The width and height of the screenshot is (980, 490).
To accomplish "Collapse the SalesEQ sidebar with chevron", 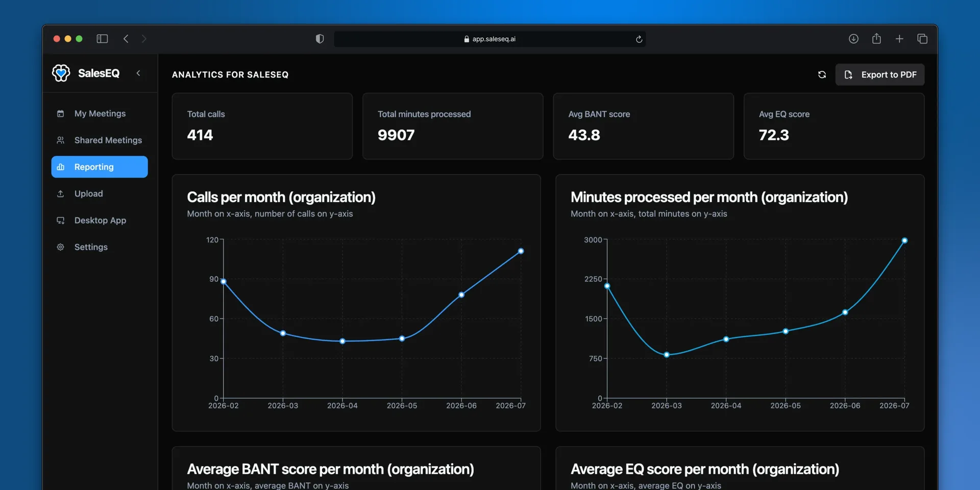I will tap(138, 73).
